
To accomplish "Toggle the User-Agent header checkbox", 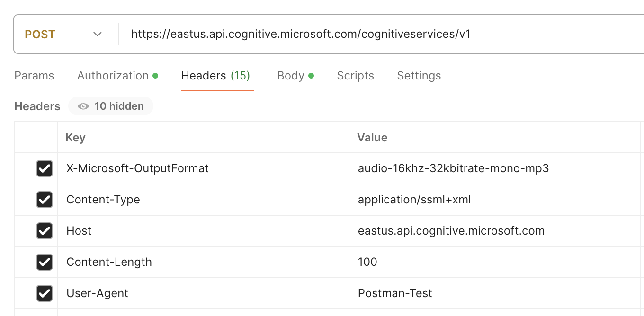I will (45, 293).
